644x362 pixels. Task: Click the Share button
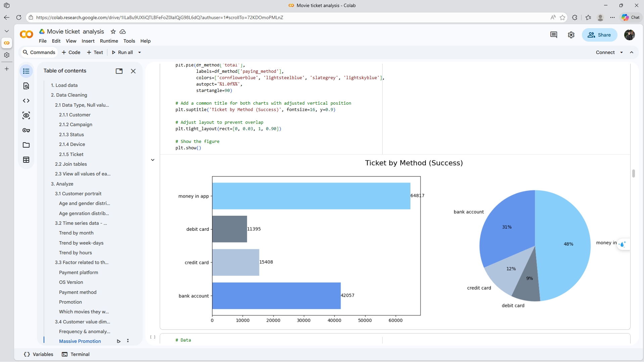point(599,35)
